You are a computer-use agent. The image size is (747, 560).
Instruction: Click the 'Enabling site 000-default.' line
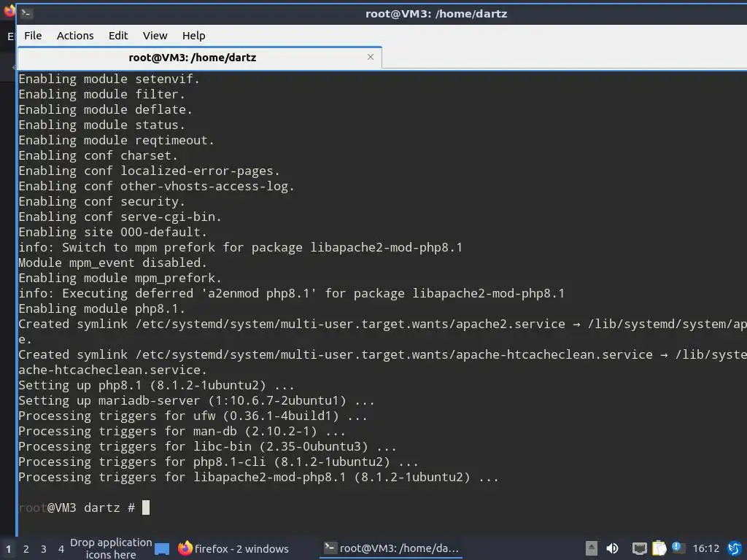(112, 232)
